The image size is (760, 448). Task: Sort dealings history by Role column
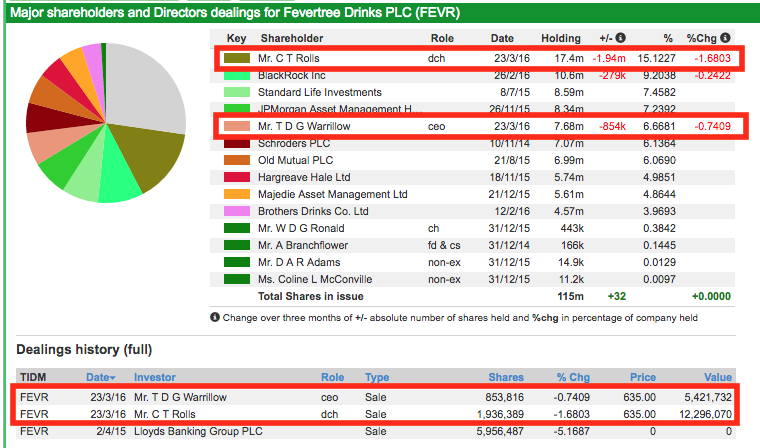pos(332,377)
